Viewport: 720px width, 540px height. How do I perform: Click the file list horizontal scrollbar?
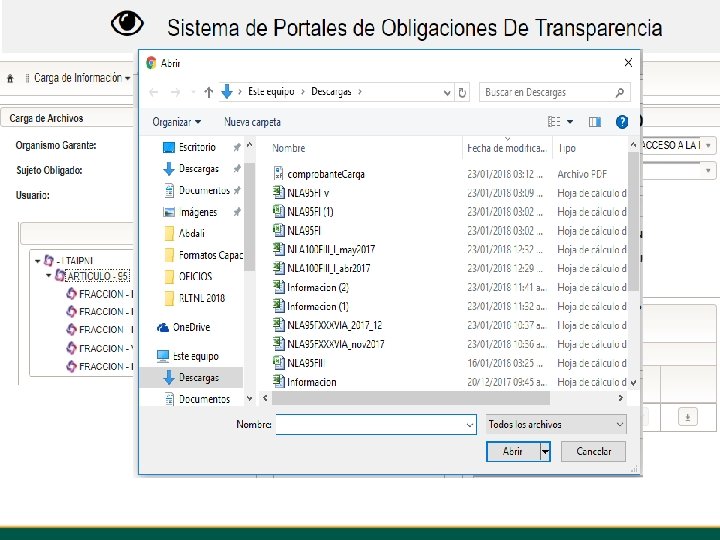[x=411, y=398]
